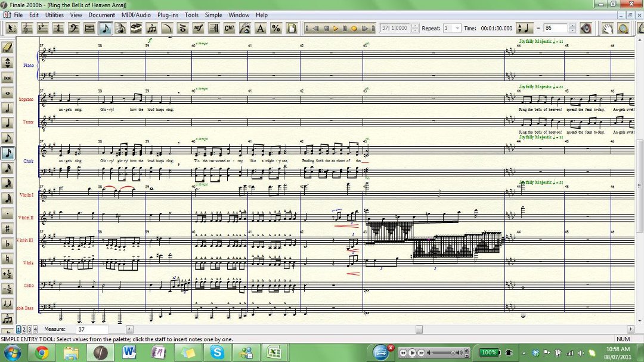This screenshot has width=644, height=362.
Task: Click the Pause playback button
Action: click(x=345, y=29)
